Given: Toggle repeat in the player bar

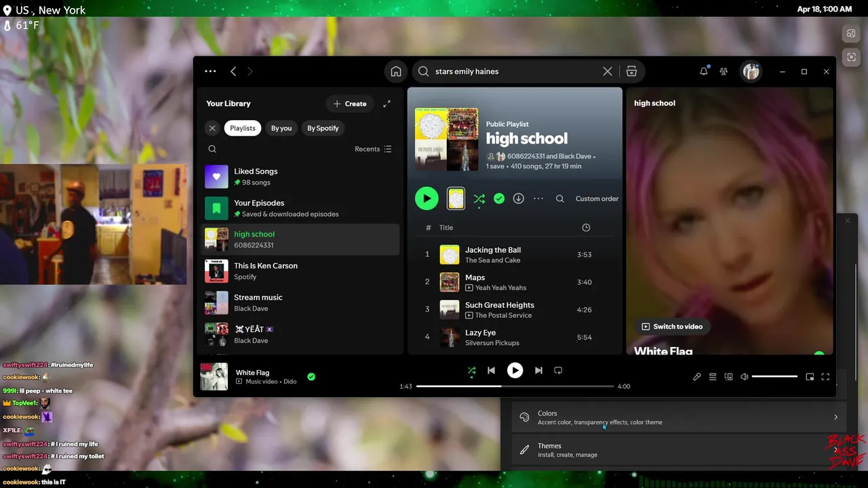Looking at the screenshot, I should coord(558,370).
